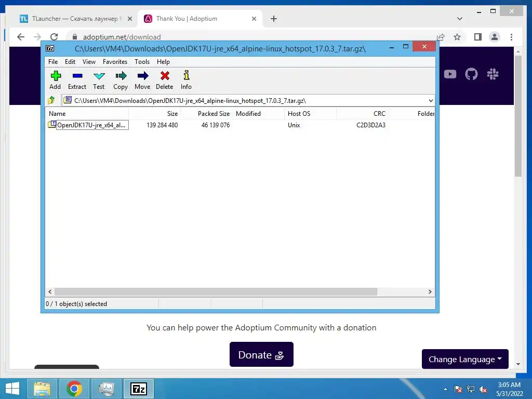This screenshot has width=532, height=399.
Task: Go up one folder level in 7-Zip
Action: pyautogui.click(x=51, y=100)
